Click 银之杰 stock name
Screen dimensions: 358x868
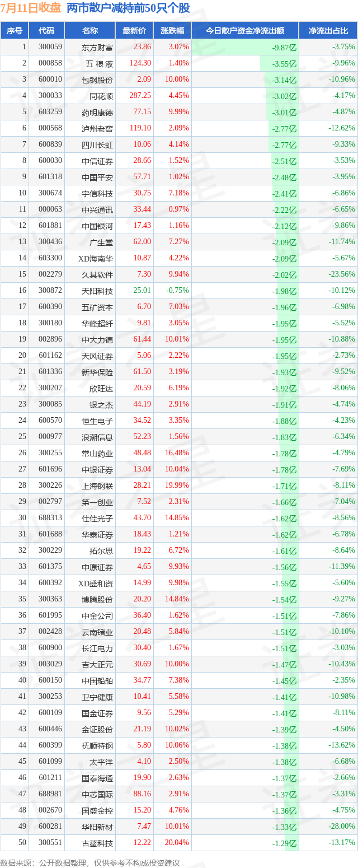point(101,404)
